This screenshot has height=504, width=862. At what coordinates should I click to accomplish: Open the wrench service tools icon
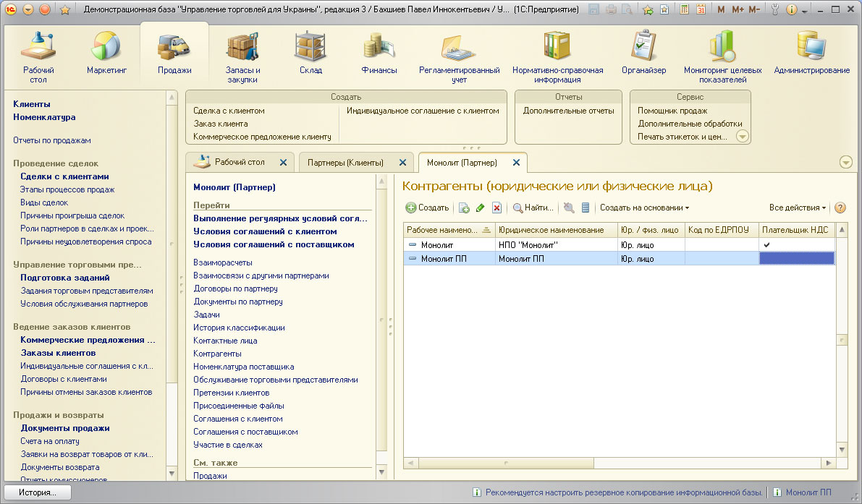775,9
